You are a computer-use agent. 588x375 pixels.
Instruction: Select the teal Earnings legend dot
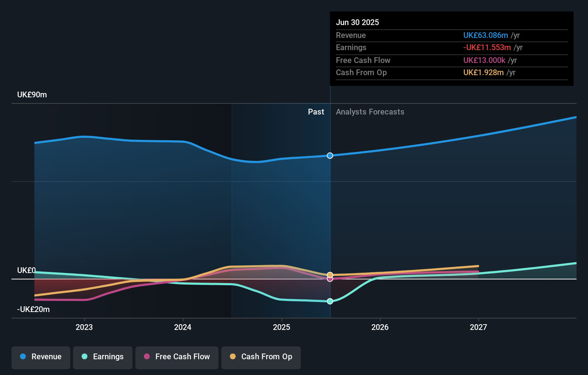(x=84, y=357)
